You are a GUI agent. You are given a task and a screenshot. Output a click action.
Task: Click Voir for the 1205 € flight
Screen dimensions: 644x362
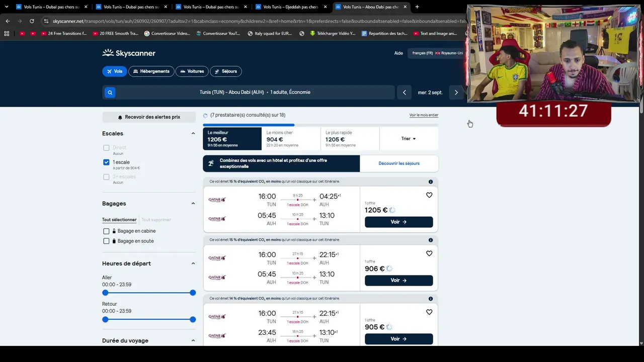click(398, 222)
